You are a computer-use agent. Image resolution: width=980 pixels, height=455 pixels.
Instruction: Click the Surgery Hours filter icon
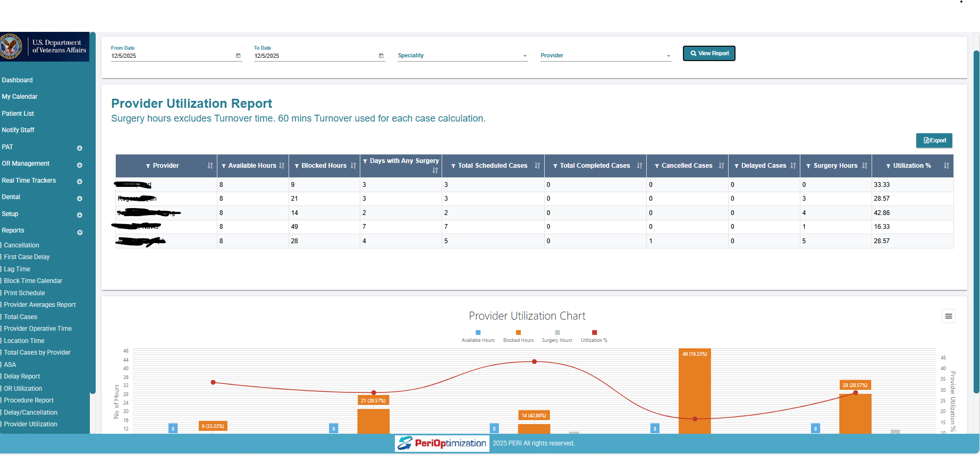808,166
